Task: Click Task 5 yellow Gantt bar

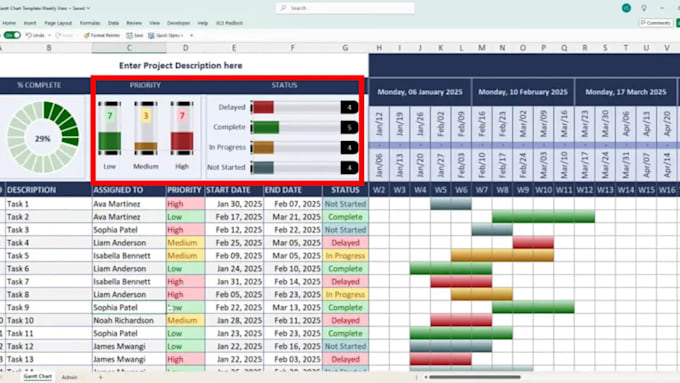Action: pyautogui.click(x=502, y=255)
